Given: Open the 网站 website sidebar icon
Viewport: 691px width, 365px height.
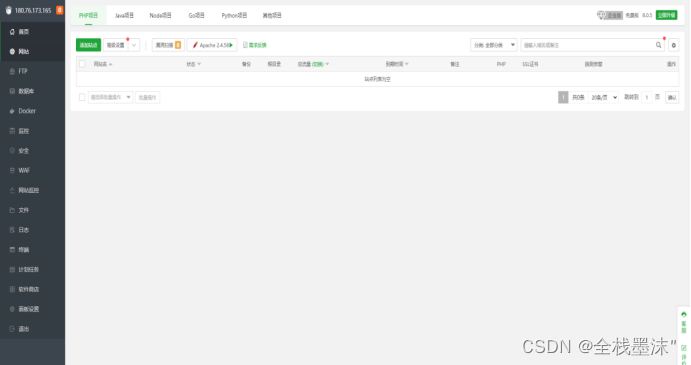Looking at the screenshot, I should pos(12,52).
